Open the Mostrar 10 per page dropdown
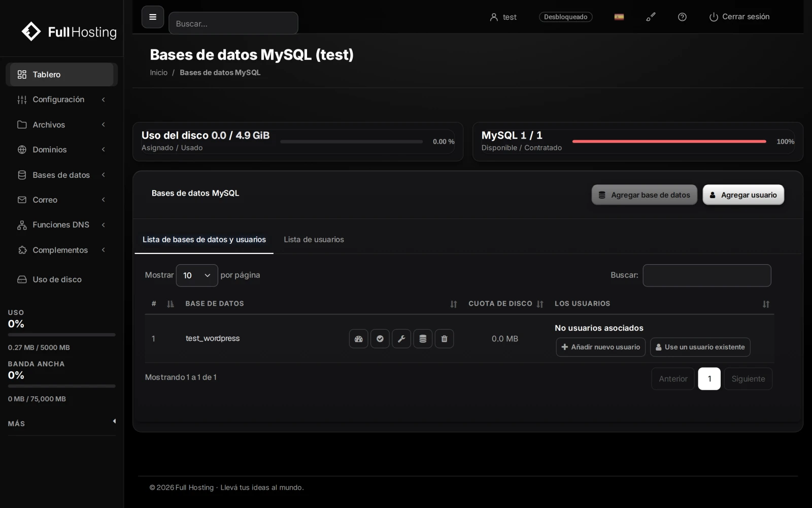812x508 pixels. click(x=197, y=275)
